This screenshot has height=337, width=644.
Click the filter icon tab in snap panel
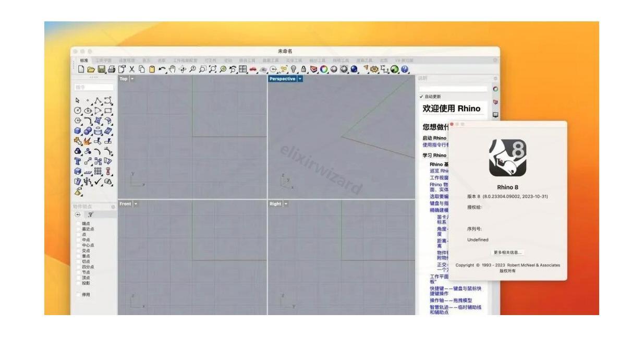pyautogui.click(x=91, y=214)
